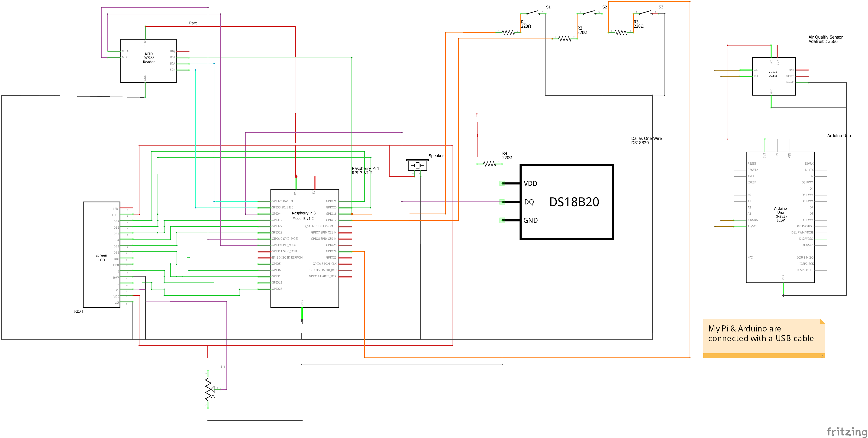
Task: Click the S2 switch symbol
Action: tap(589, 13)
